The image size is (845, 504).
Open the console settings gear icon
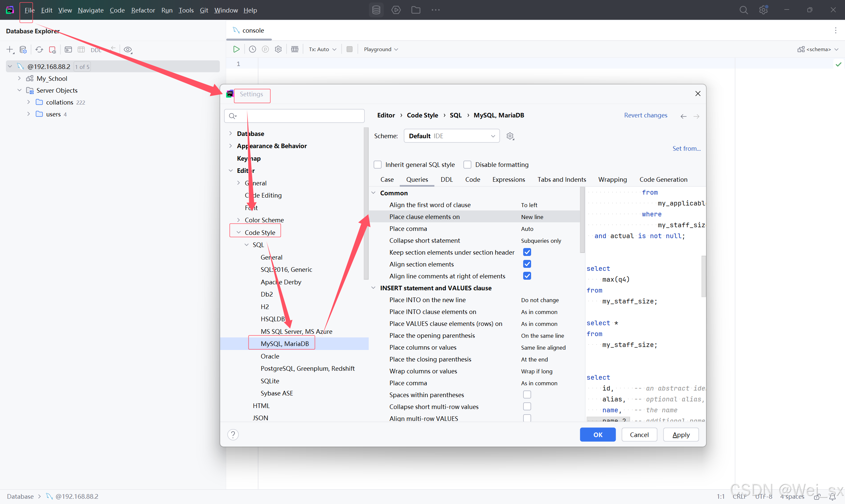pyautogui.click(x=278, y=49)
